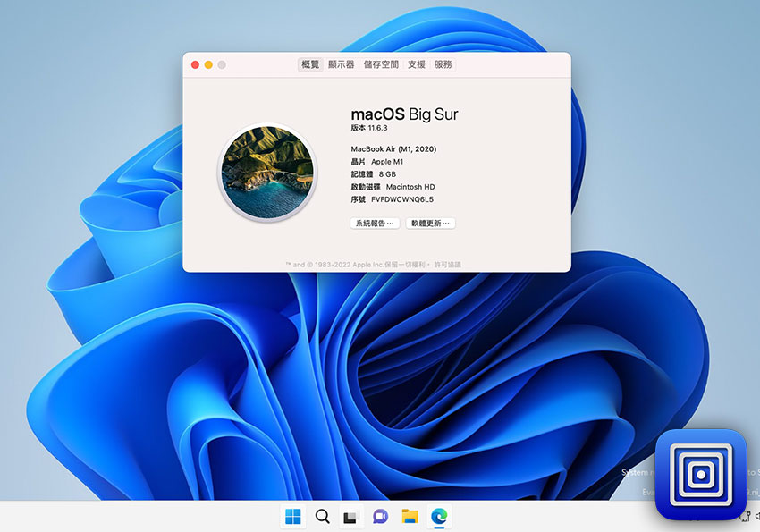760x532 pixels.
Task: Open the 儲存空間 tab
Action: coord(381,64)
